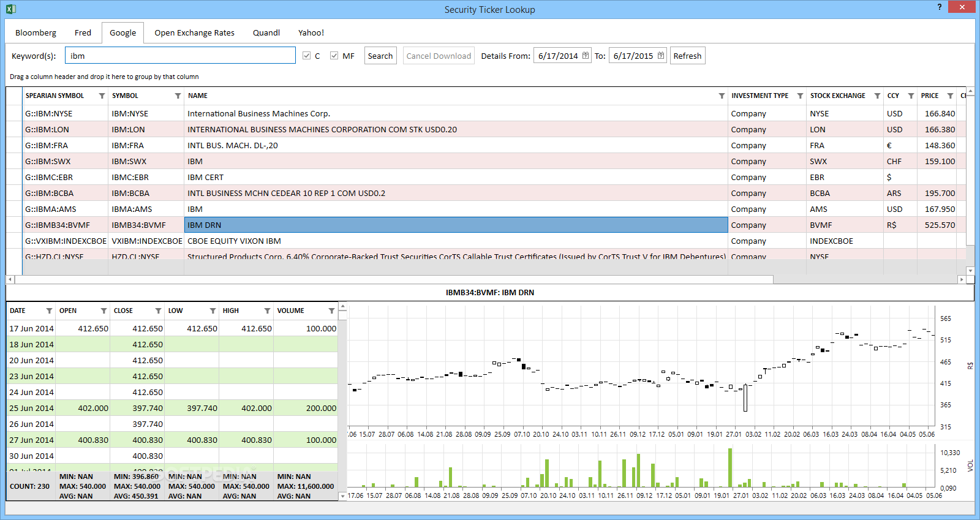Click price table scroll up arrow
The height and width of the screenshot is (520, 980).
[x=343, y=306]
